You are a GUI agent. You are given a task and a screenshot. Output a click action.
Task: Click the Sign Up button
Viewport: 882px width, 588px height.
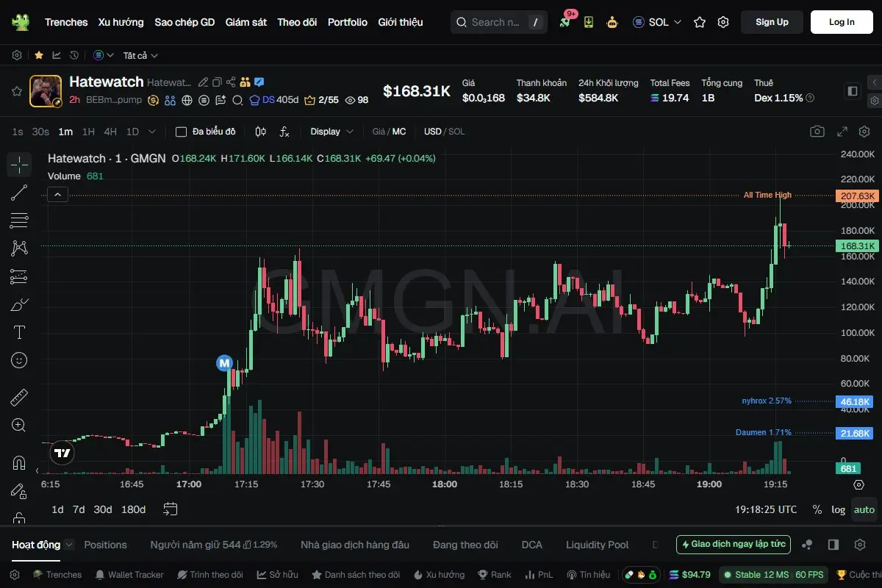click(x=772, y=22)
